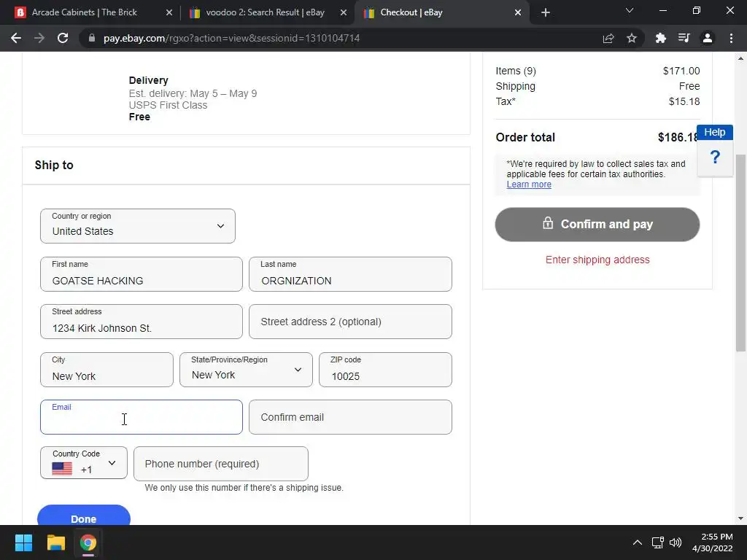Open the State/Province/Region dropdown
747x560 pixels.
click(x=246, y=370)
